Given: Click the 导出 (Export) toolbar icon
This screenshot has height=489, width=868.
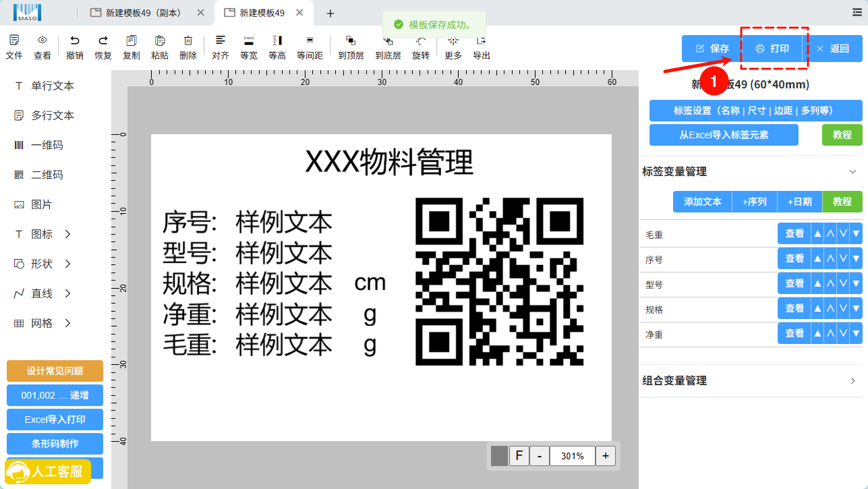Looking at the screenshot, I should point(482,47).
